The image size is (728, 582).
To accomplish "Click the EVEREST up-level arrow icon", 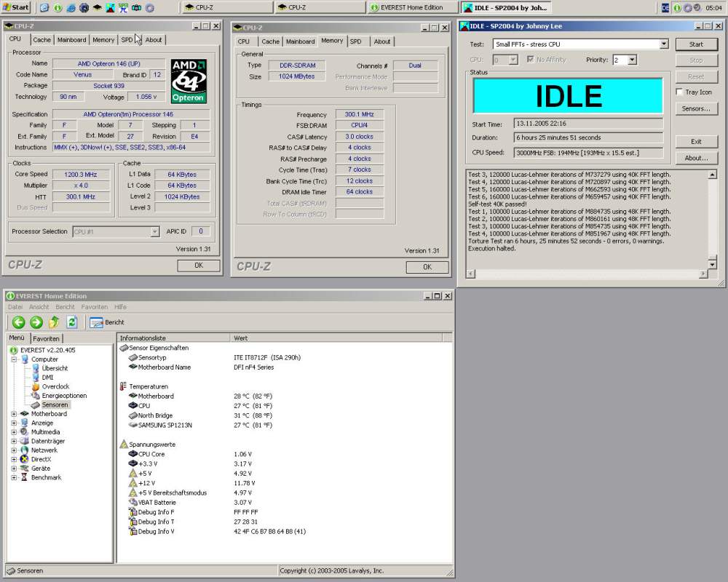I will click(x=54, y=322).
